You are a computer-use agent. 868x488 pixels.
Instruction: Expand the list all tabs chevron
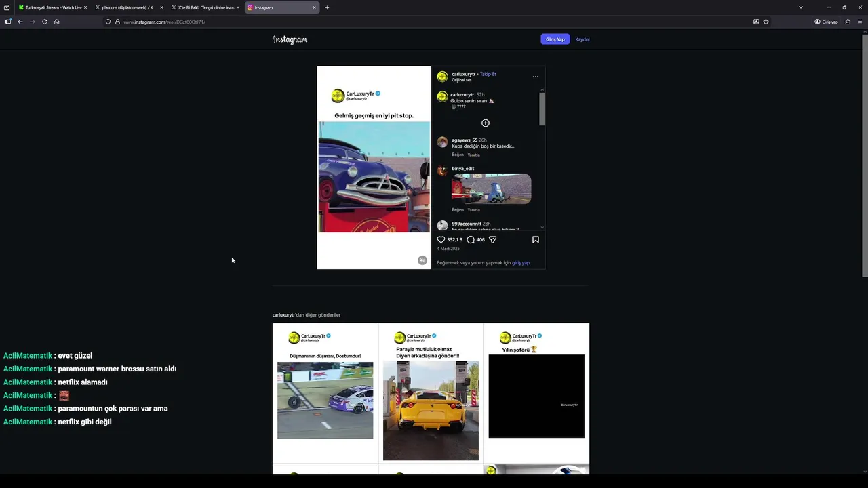pyautogui.click(x=800, y=7)
